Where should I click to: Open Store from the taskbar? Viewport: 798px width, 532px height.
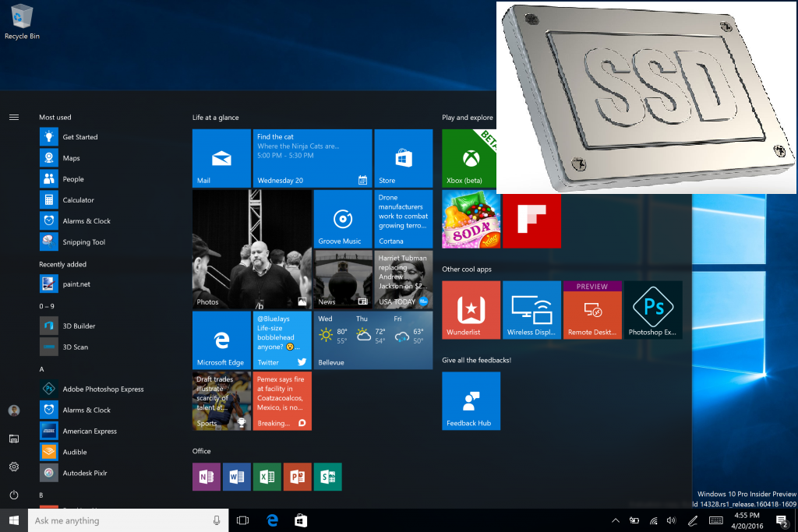[301, 520]
